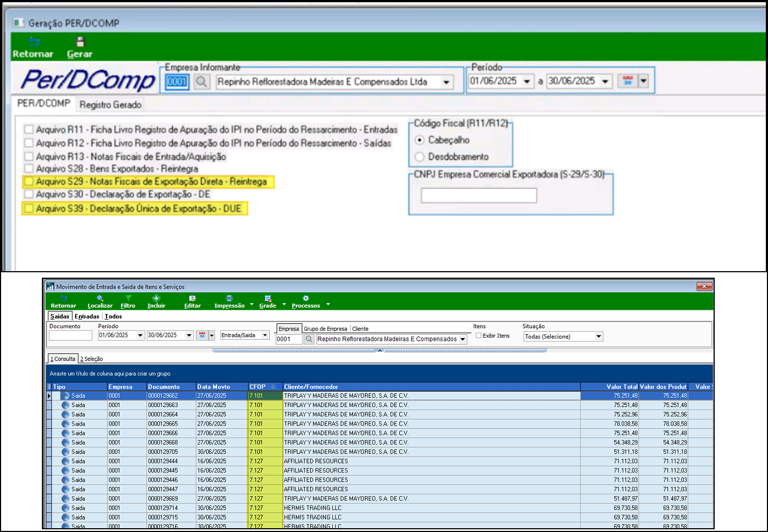Switch to the Cliente filter tab
The width and height of the screenshot is (768, 532).
(x=360, y=329)
